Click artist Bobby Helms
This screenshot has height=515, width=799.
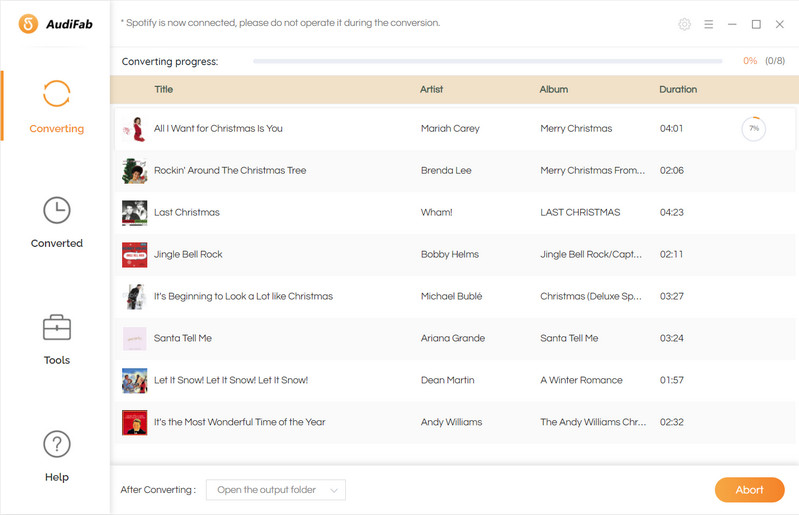(449, 254)
